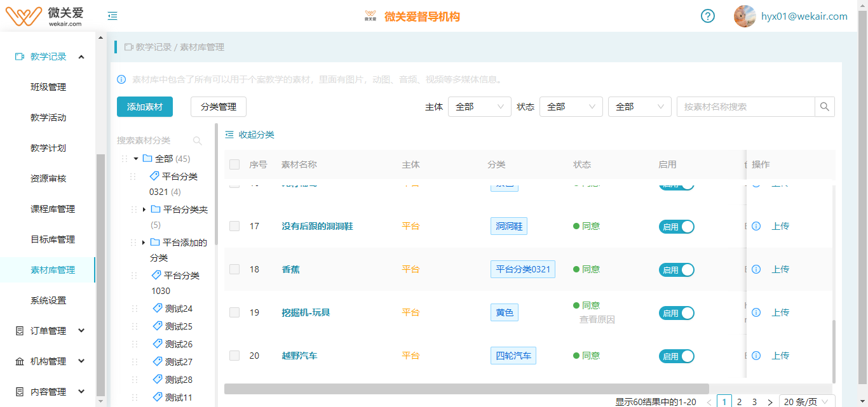Image resolution: width=868 pixels, height=407 pixels.
Task: Click info icon in row 20
Action: (756, 356)
